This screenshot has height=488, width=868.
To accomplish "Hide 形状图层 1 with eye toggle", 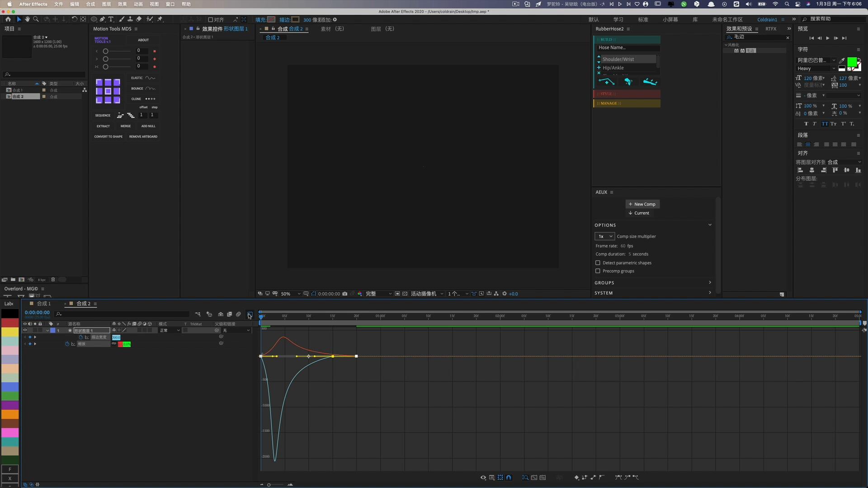I will [25, 330].
